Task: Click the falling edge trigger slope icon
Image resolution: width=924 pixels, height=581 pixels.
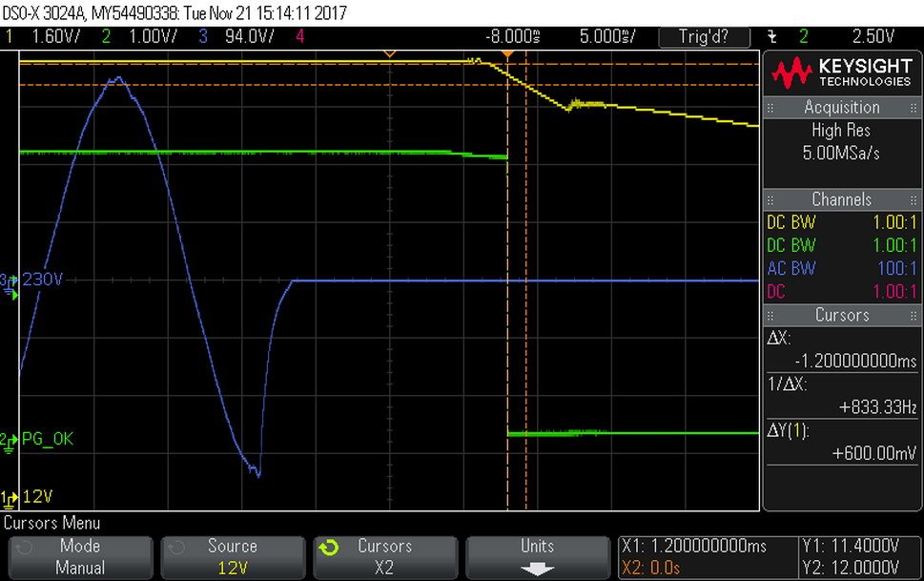Action: coord(772,36)
